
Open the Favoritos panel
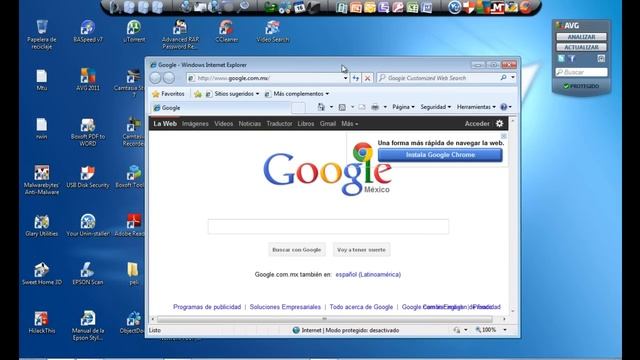click(x=168, y=94)
